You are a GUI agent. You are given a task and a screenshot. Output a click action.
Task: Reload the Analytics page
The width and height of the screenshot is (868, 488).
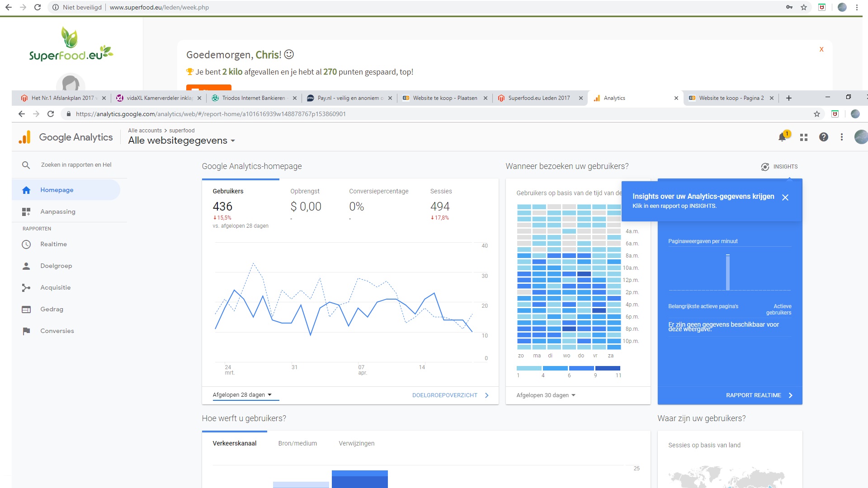51,114
